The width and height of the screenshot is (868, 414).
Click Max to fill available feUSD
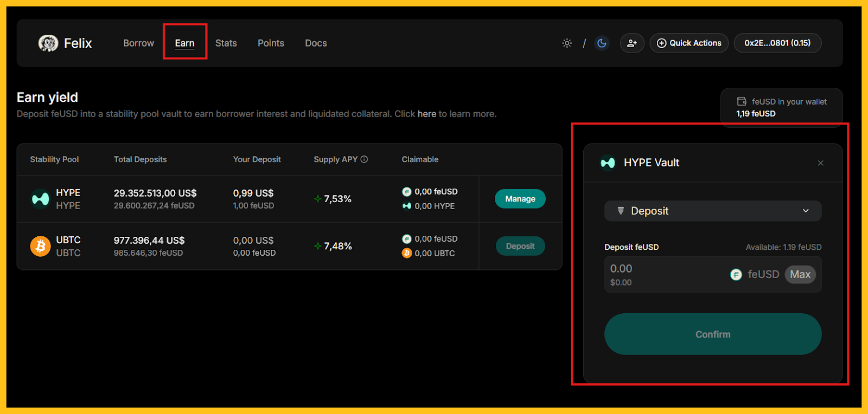click(800, 274)
